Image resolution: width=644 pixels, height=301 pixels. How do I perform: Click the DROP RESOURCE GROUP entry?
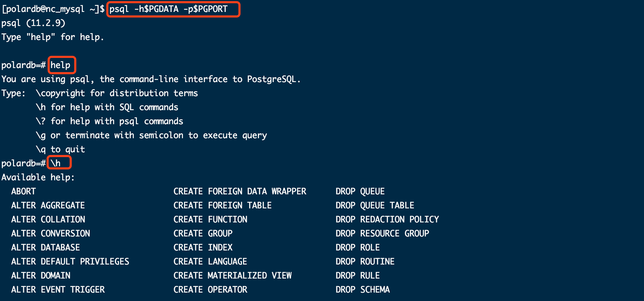[382, 234]
